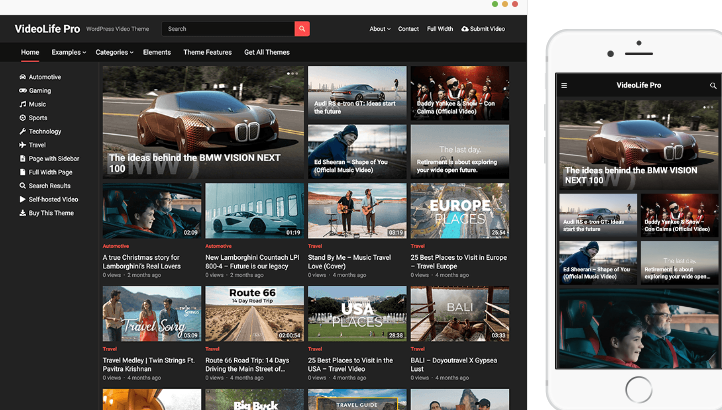
Task: Expand the About dropdown menu
Action: [380, 29]
